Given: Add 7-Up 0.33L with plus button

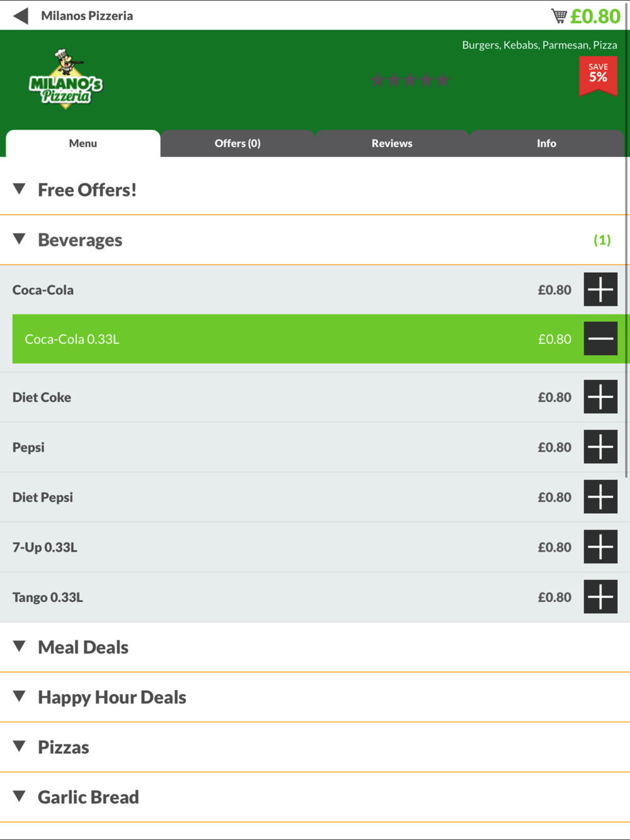Looking at the screenshot, I should pyautogui.click(x=600, y=547).
